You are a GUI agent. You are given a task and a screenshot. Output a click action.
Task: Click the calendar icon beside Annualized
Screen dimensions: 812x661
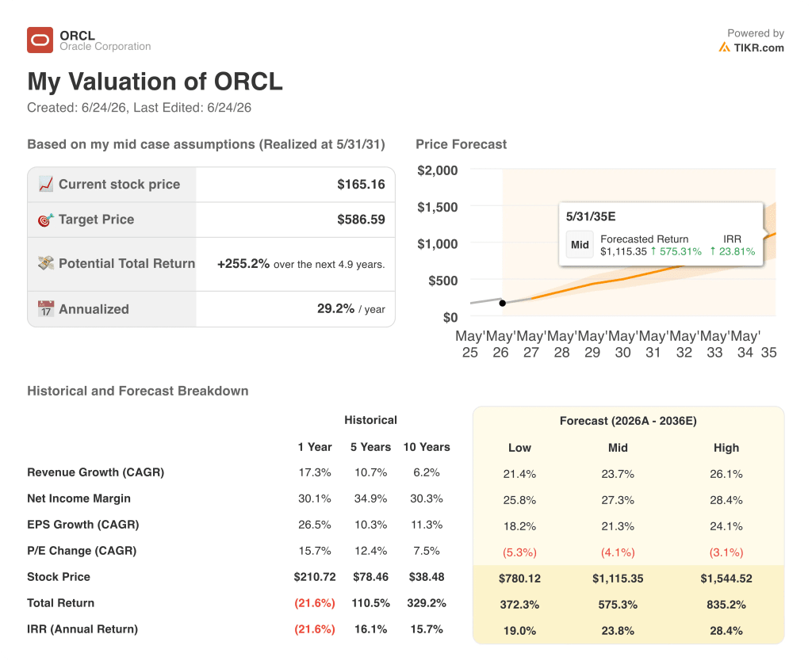[45, 309]
